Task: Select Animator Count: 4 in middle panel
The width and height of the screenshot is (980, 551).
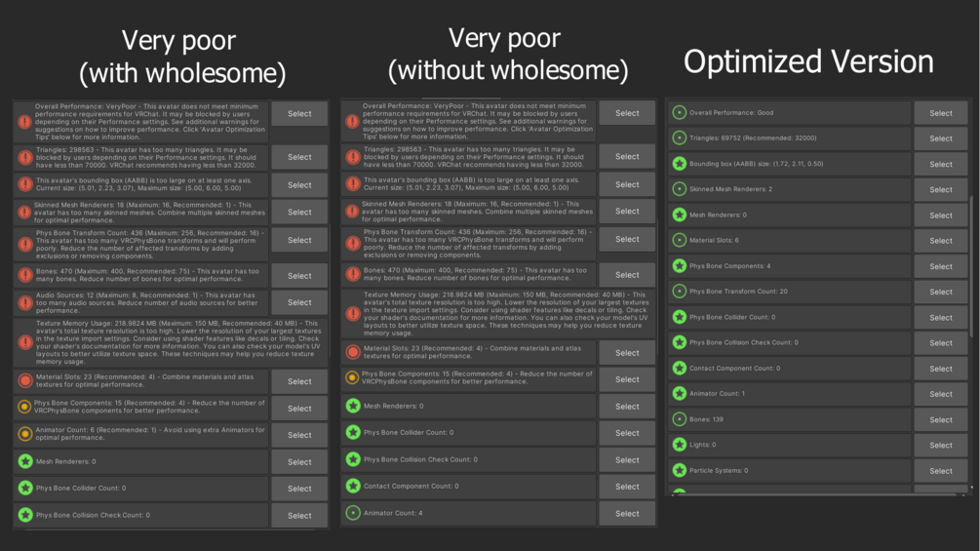Action: coord(627,514)
